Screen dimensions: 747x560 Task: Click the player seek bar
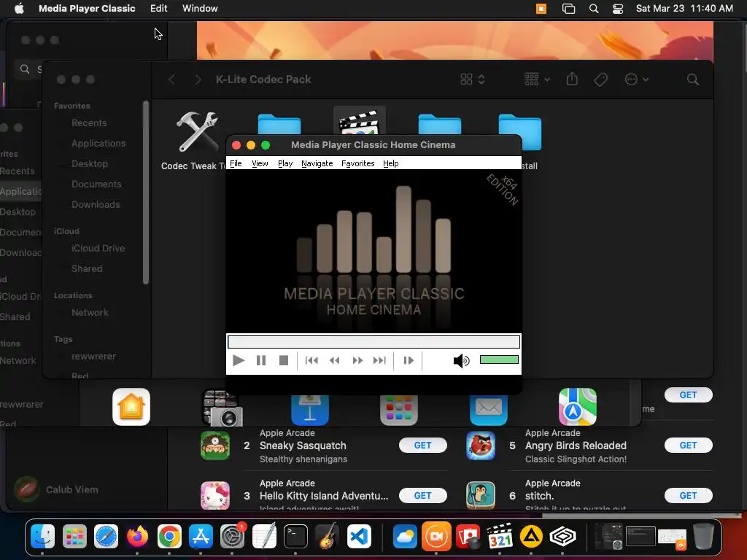tap(373, 342)
